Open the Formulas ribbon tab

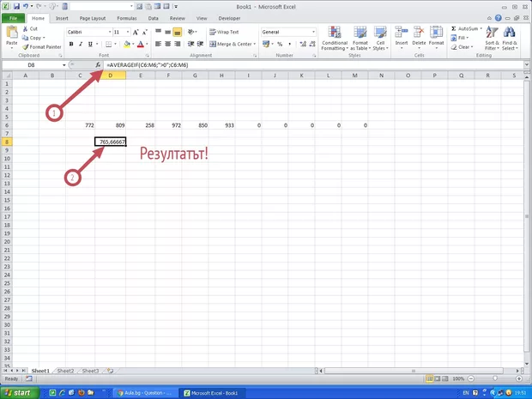pyautogui.click(x=126, y=17)
